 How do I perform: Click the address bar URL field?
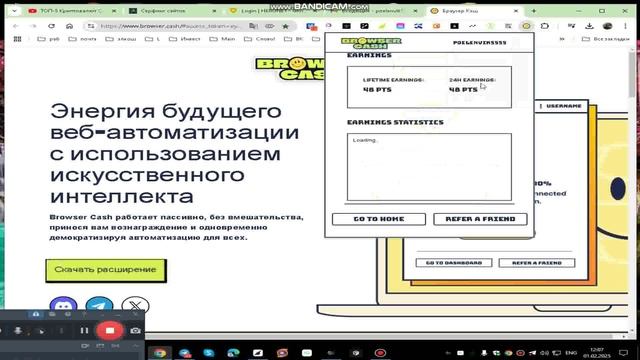coord(171,26)
